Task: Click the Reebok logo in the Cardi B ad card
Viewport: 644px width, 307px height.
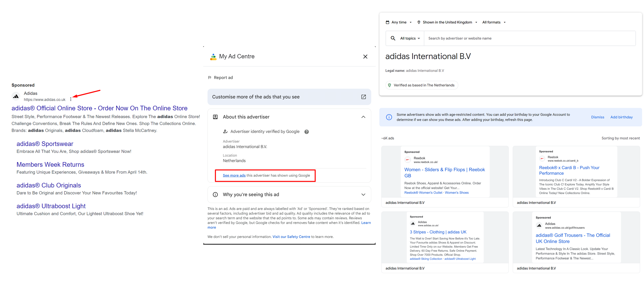Action: pyautogui.click(x=542, y=159)
